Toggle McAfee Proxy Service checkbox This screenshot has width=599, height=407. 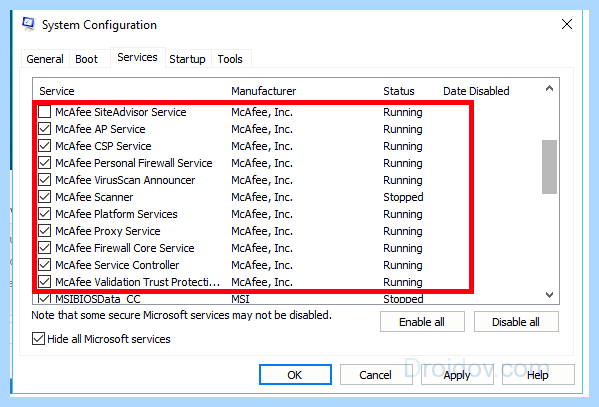[x=45, y=231]
